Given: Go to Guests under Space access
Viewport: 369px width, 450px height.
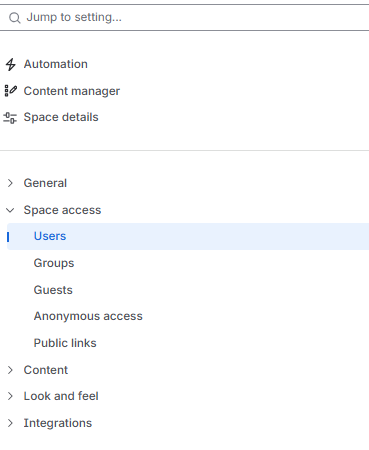Looking at the screenshot, I should (x=53, y=290).
